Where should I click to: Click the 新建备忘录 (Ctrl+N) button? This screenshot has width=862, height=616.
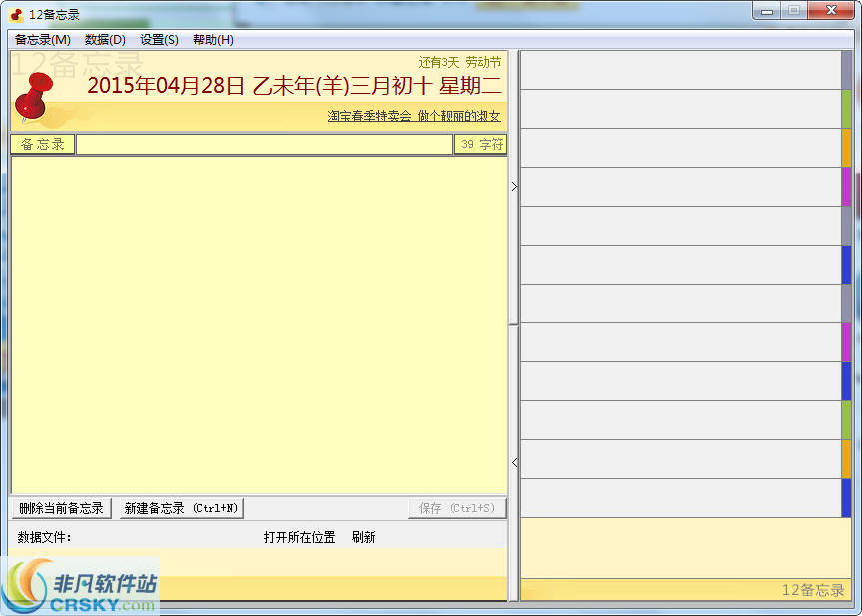click(x=180, y=507)
